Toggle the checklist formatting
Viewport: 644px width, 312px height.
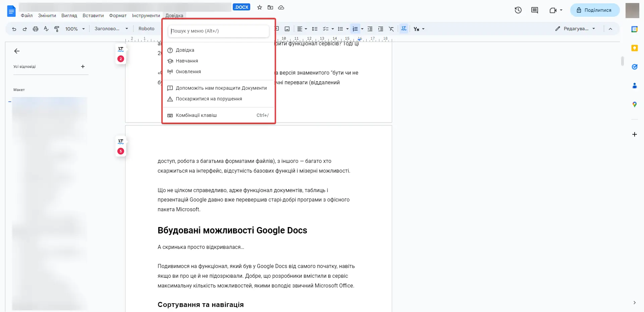tap(325, 29)
